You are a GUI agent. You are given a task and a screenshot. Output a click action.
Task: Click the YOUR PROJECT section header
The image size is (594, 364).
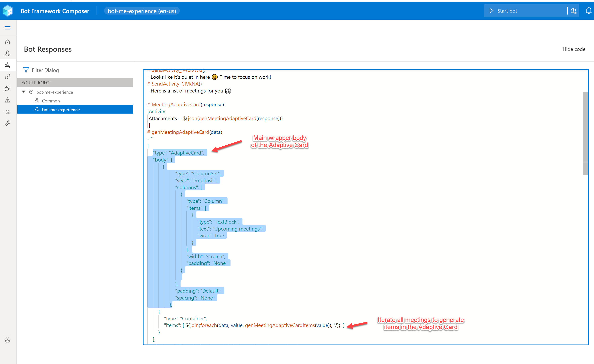(75, 83)
